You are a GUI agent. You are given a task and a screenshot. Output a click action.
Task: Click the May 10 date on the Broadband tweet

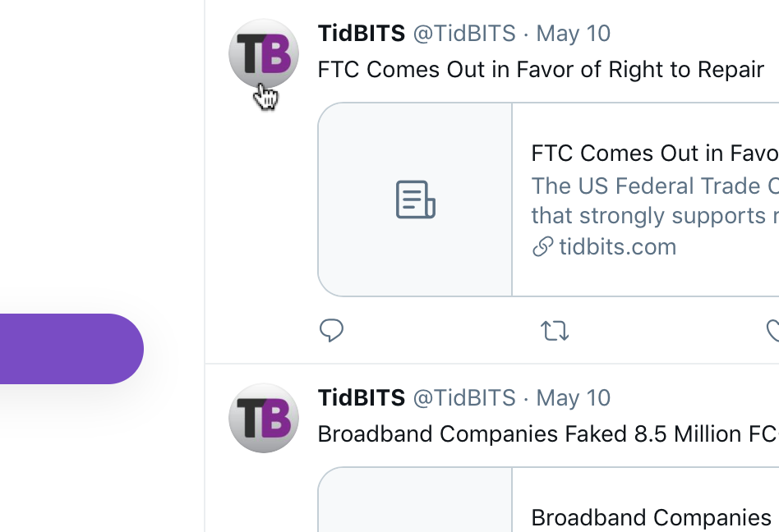coord(574,398)
